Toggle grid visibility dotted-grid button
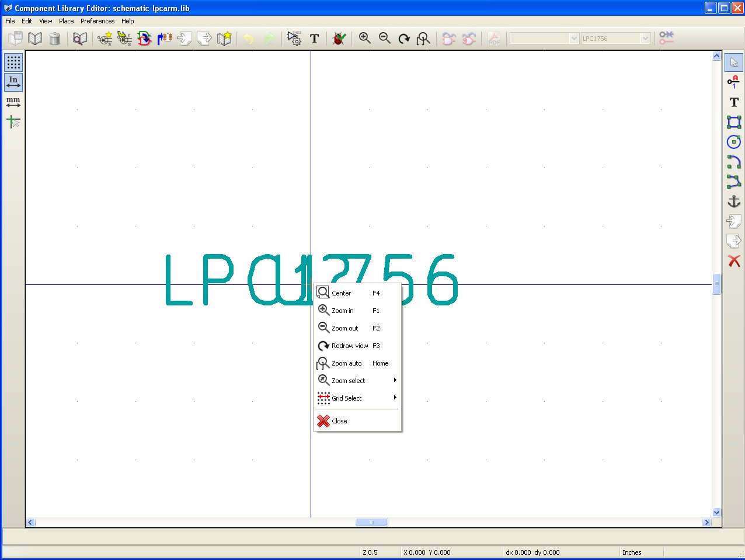 (13, 62)
